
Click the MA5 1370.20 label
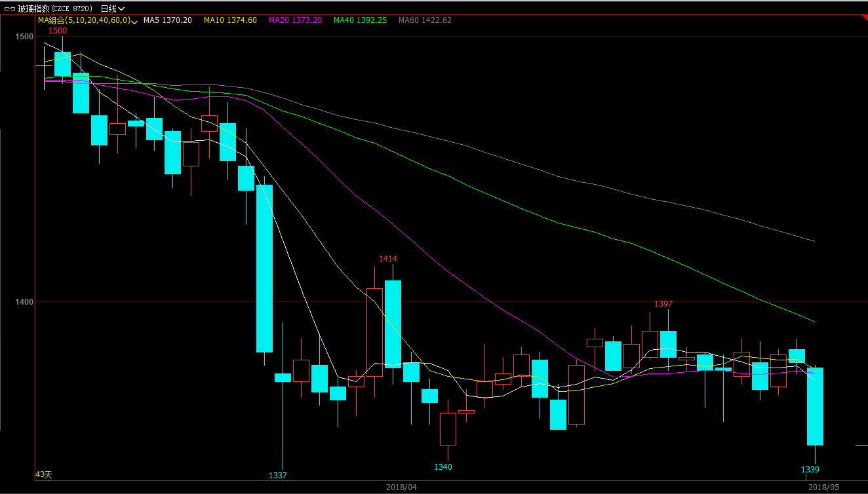click(x=168, y=20)
